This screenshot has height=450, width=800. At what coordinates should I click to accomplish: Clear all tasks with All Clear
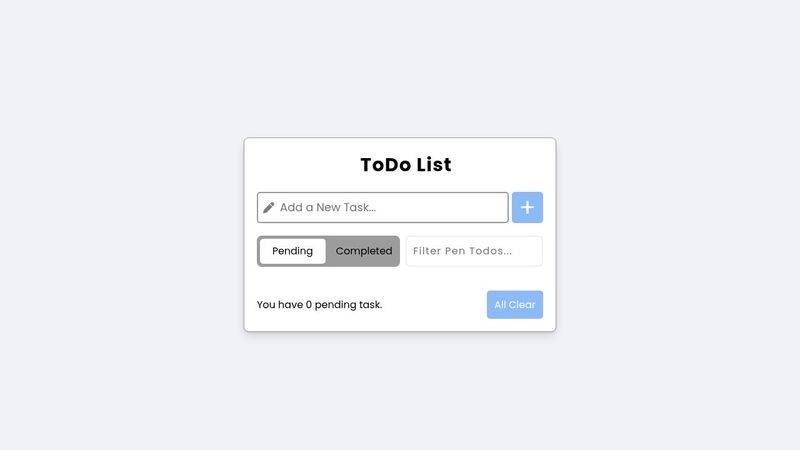pyautogui.click(x=514, y=305)
